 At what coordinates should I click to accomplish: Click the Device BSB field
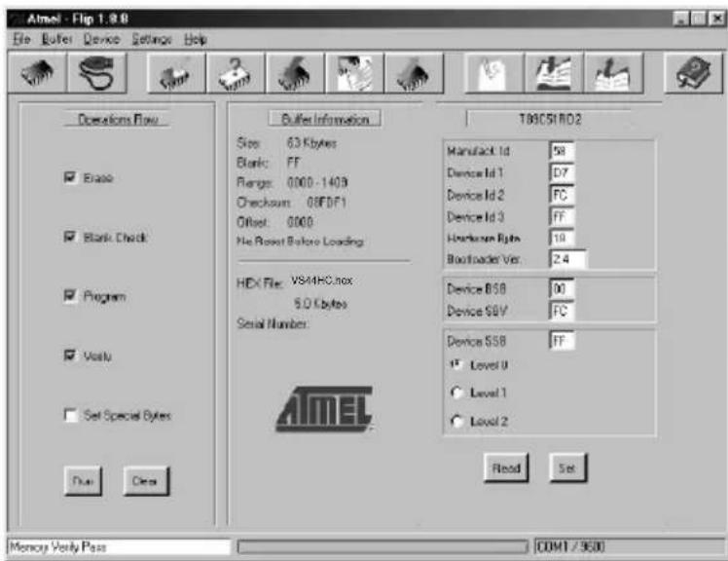point(562,288)
